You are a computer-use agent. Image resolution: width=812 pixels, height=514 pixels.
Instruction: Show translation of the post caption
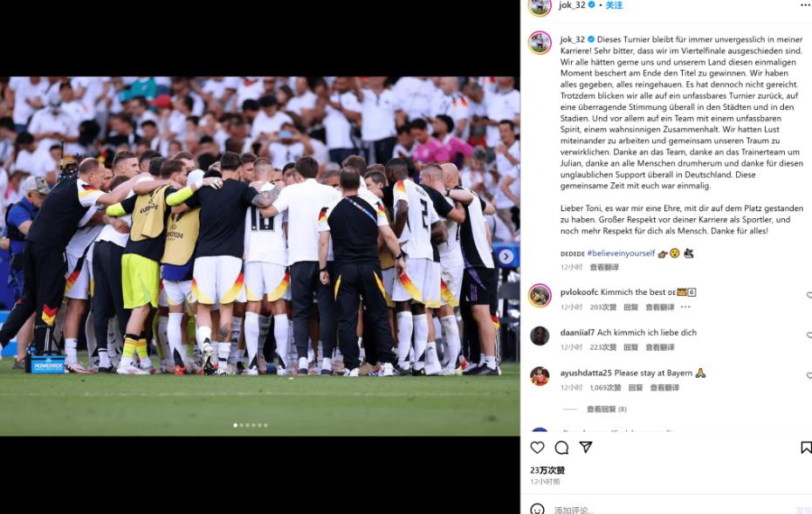(x=604, y=267)
